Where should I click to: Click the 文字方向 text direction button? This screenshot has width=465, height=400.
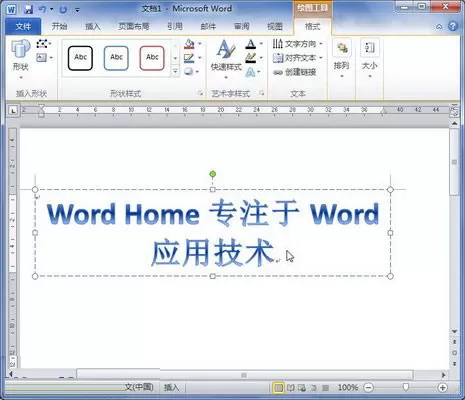click(297, 44)
